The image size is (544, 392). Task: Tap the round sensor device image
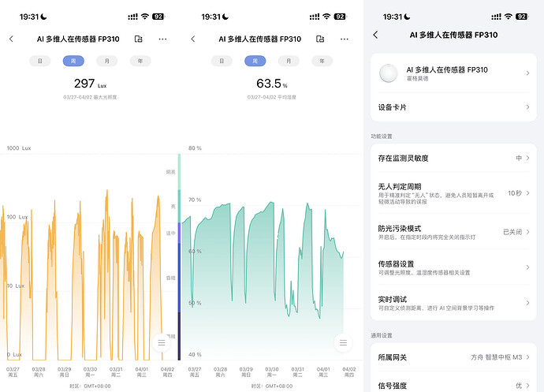coord(388,73)
